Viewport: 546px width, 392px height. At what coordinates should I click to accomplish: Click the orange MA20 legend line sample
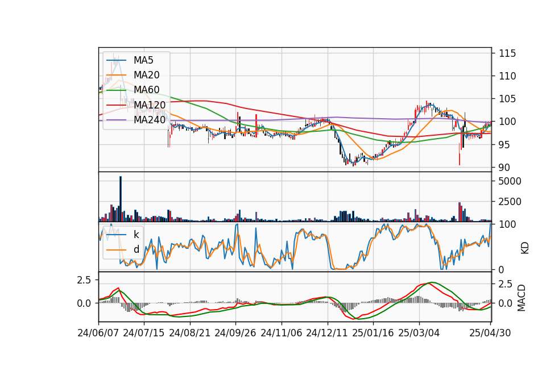(116, 75)
